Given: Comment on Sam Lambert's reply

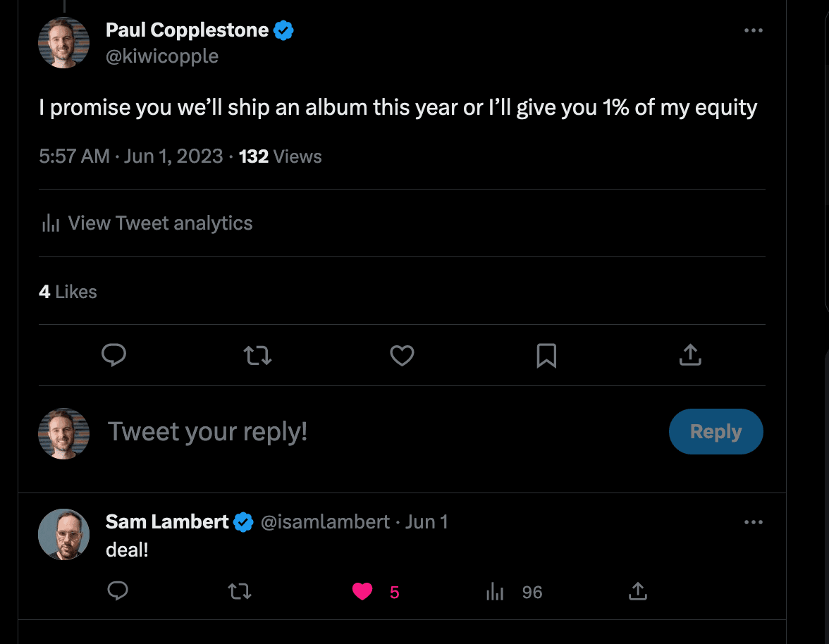Looking at the screenshot, I should pos(118,592).
